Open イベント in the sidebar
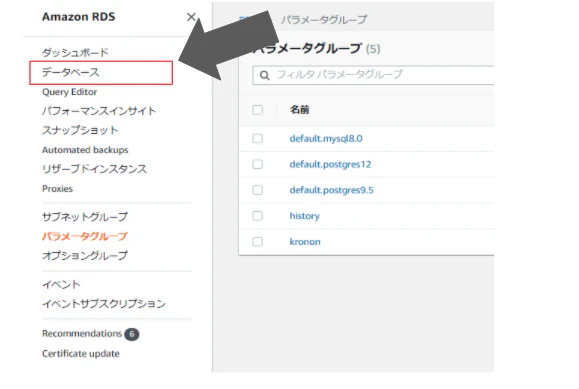Viewport: 579px width, 389px height. click(x=61, y=284)
